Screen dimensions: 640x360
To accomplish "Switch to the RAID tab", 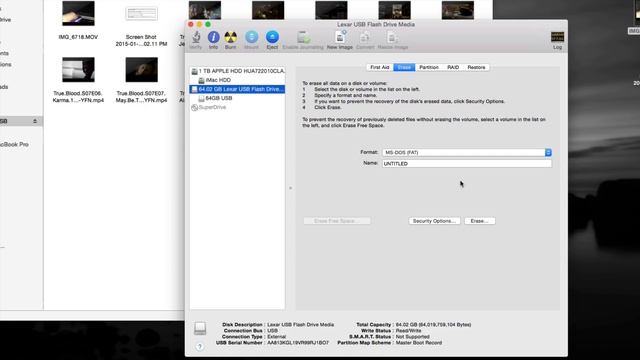I will click(x=453, y=67).
